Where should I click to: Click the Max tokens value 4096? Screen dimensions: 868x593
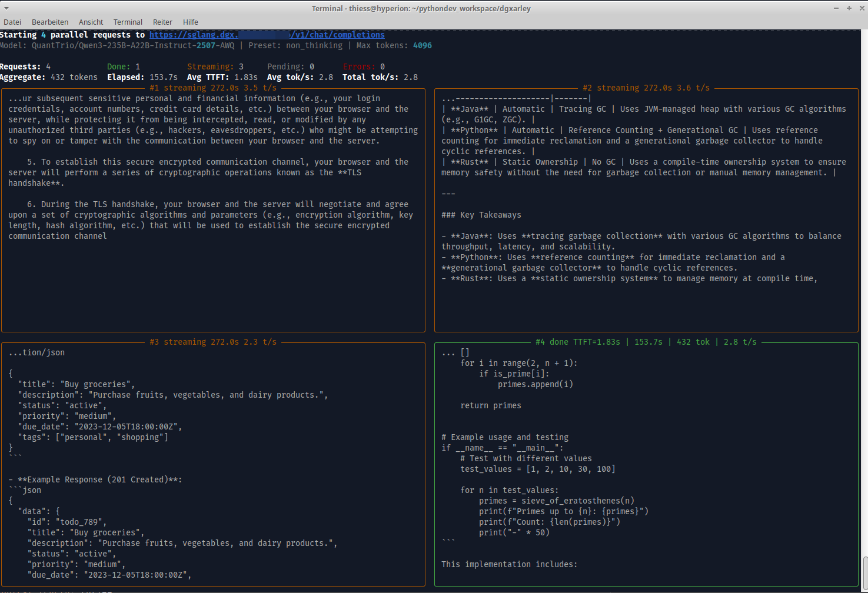pos(422,45)
